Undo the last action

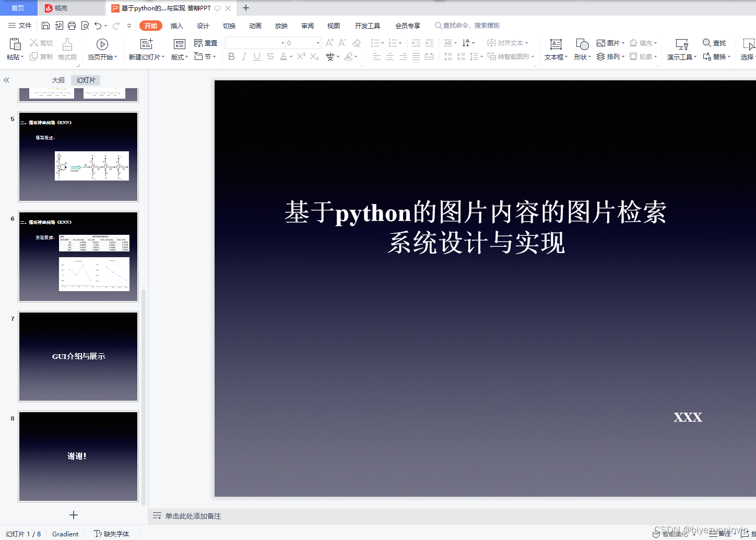pyautogui.click(x=98, y=26)
